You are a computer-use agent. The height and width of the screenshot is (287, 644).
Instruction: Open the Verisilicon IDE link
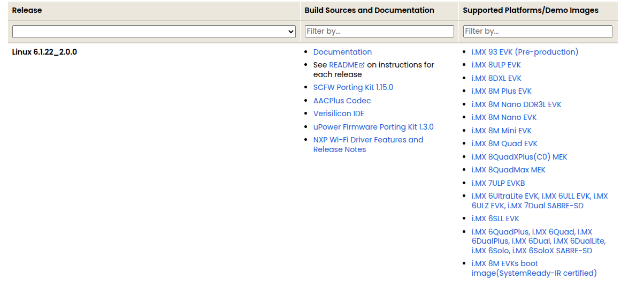339,114
